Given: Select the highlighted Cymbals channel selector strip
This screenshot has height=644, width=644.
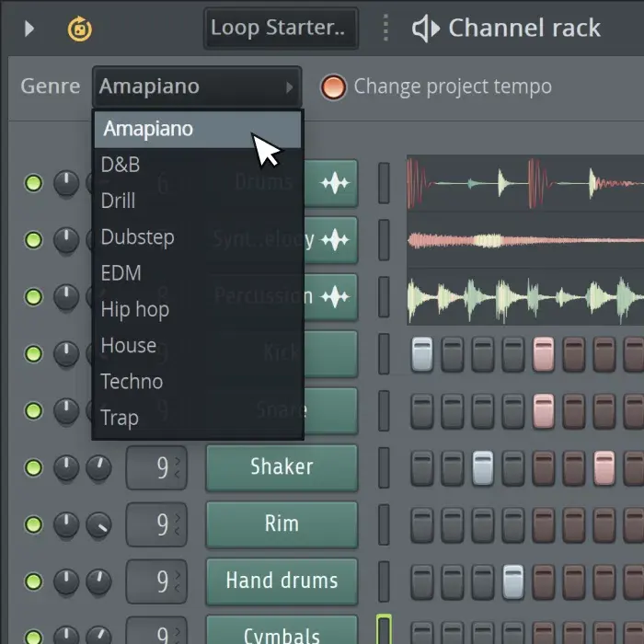Looking at the screenshot, I should [384, 629].
